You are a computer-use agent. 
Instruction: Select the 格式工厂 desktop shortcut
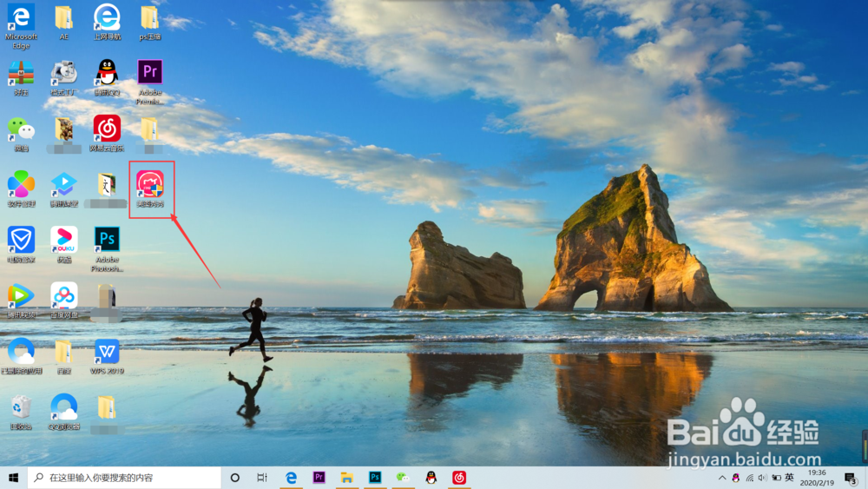(63, 78)
